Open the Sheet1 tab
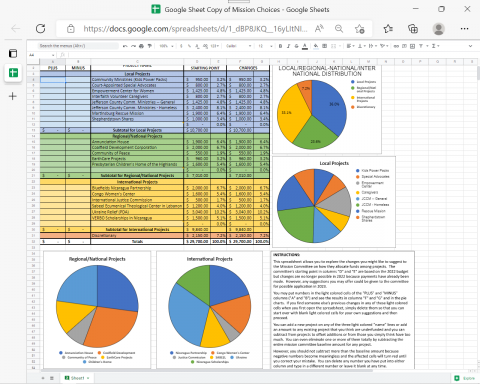This screenshot has width=480, height=384. (78, 378)
